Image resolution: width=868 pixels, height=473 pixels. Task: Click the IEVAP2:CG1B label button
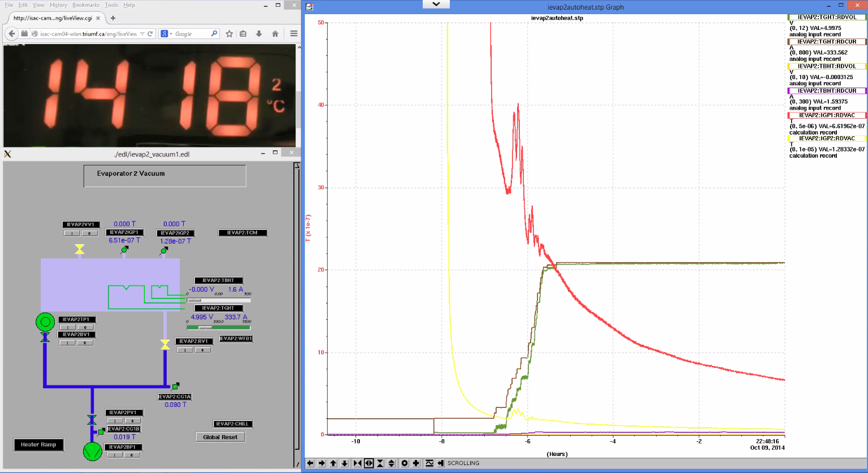click(x=124, y=429)
